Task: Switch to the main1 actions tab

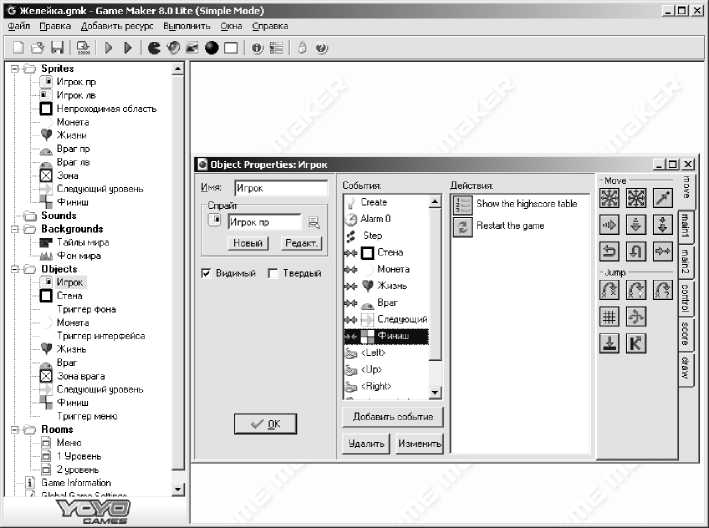Action: (x=685, y=226)
